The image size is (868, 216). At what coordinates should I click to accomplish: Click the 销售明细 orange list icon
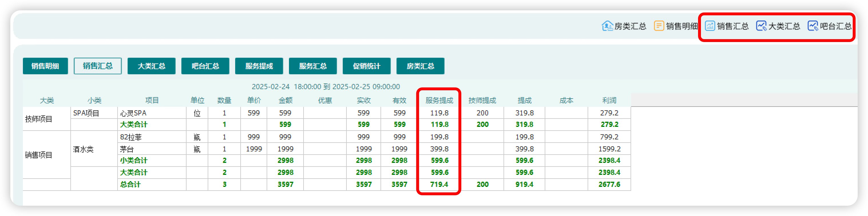659,26
